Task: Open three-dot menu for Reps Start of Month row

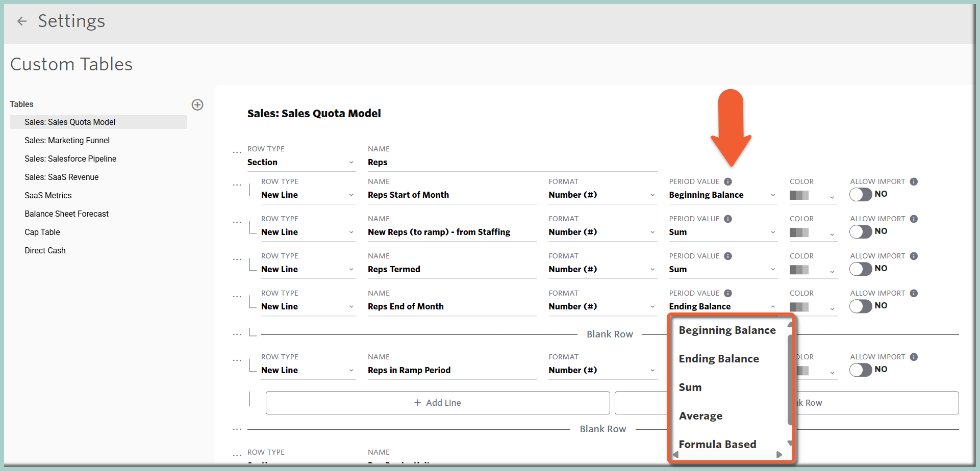Action: coord(237,185)
